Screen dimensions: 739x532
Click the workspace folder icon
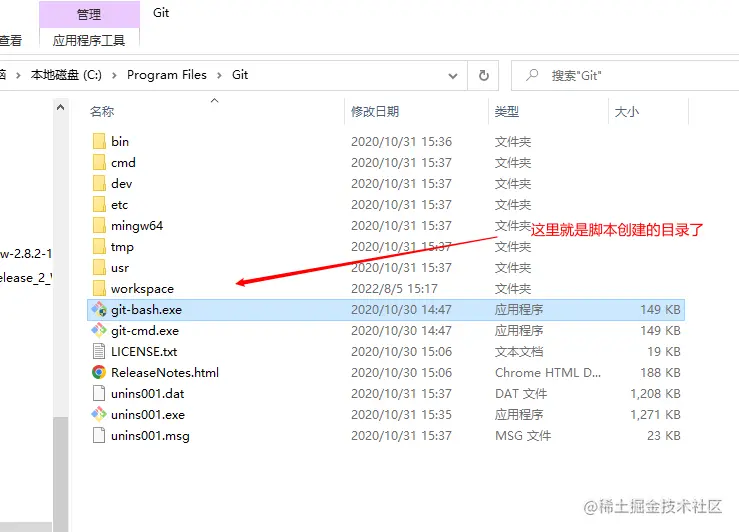pyautogui.click(x=99, y=288)
